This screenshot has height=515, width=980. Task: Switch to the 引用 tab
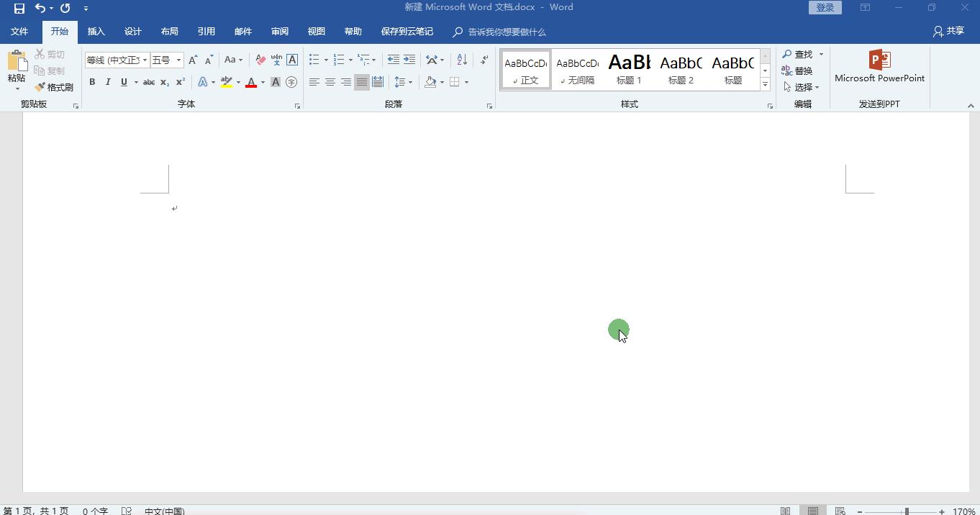[207, 32]
